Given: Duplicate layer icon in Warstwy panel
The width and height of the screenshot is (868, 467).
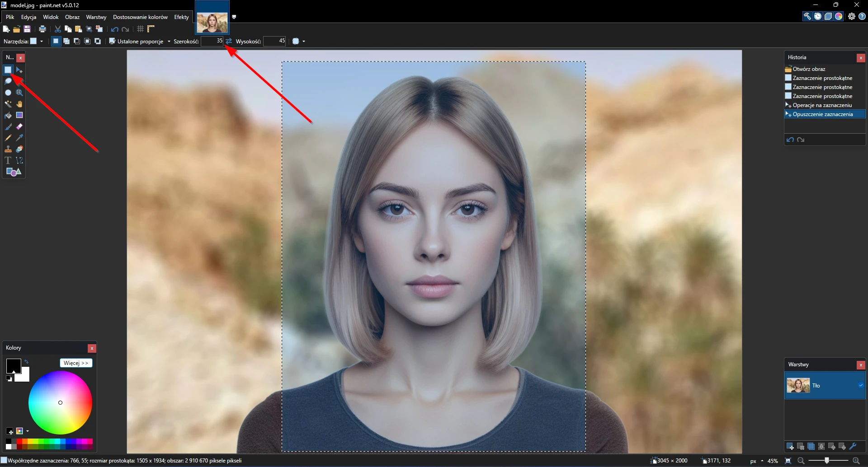Looking at the screenshot, I should tap(811, 447).
